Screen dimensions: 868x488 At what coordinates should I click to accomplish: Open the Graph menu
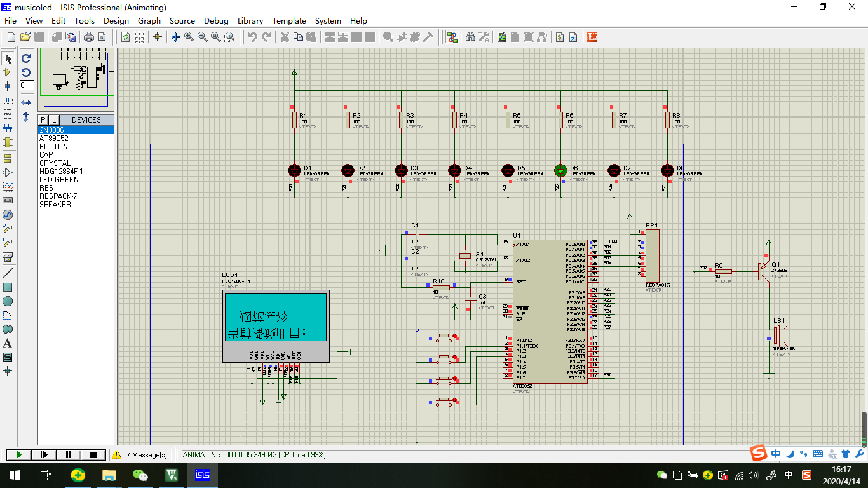149,20
